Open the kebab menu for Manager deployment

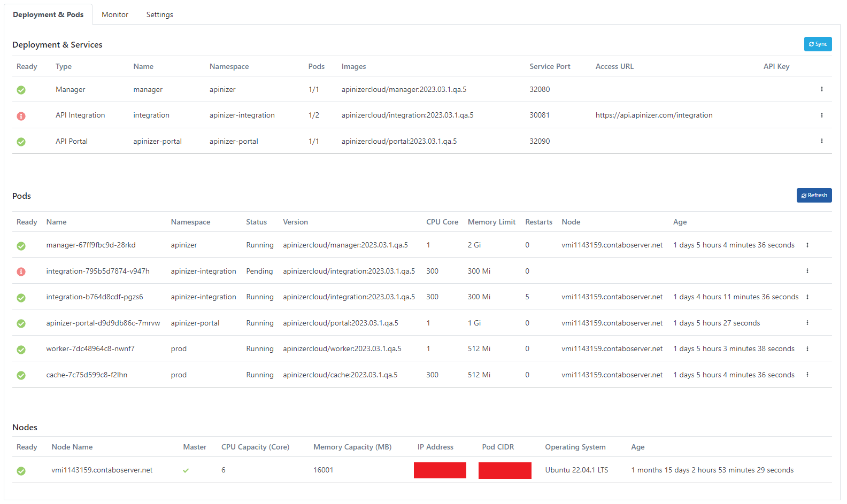[x=821, y=89]
